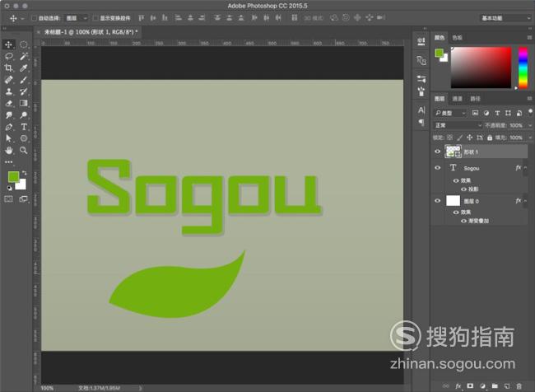The width and height of the screenshot is (535, 392).
Task: Collapse the 图层 0 layer's effects list arrow
Action: coord(525,201)
